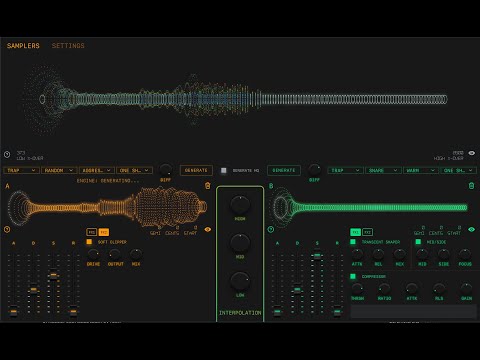The width and height of the screenshot is (480, 360).
Task: Open the Warm dropdown for sampler B
Action: pyautogui.click(x=421, y=170)
